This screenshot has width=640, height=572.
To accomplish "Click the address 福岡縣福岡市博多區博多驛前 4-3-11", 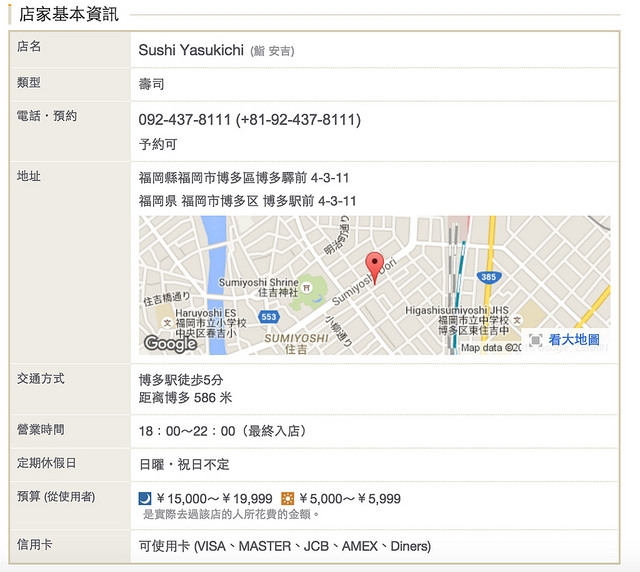I will pos(244,178).
